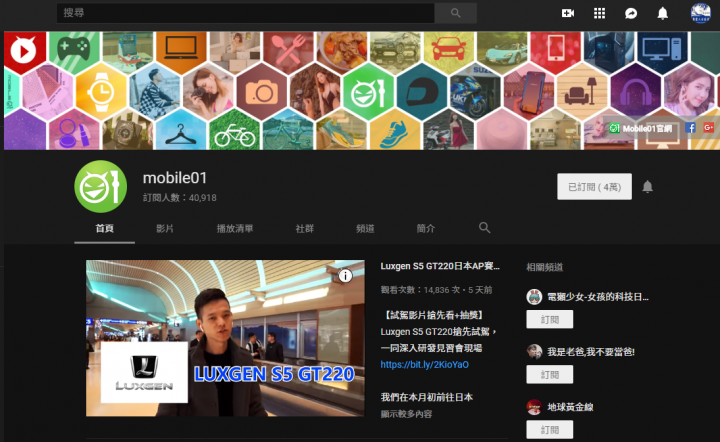Click the 地球黃金線 channel avatar

534,407
